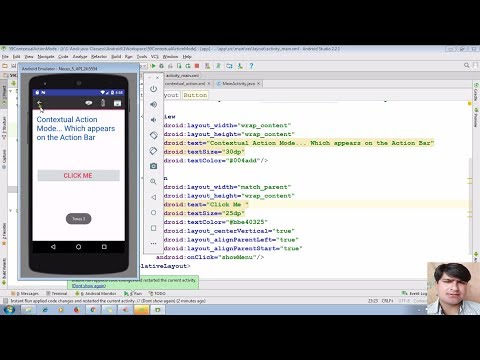Open the Gradle side panel
Image resolution: width=480 pixels, height=360 pixels.
(x=476, y=92)
